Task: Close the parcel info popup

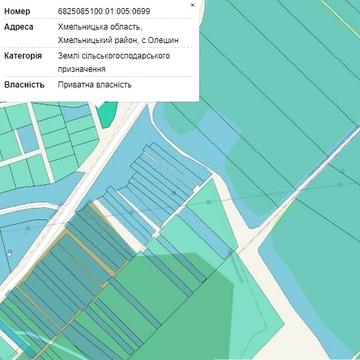Action: coord(192,5)
